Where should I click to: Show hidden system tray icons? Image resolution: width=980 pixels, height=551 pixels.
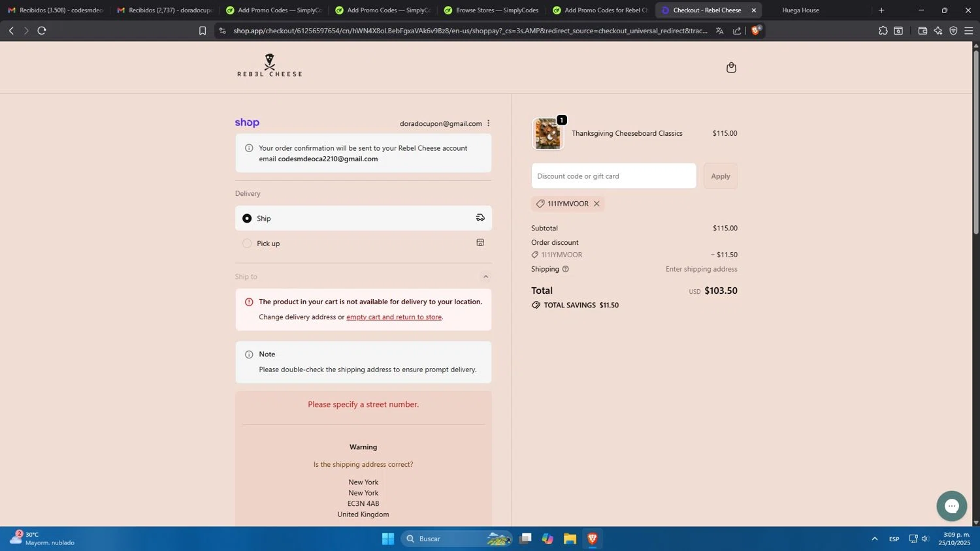(x=874, y=539)
